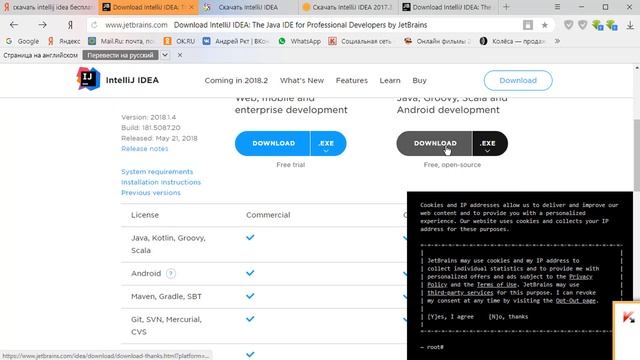640x360 pixels.
Task: Show more bookmarks chevron
Action: pyautogui.click(x=557, y=41)
